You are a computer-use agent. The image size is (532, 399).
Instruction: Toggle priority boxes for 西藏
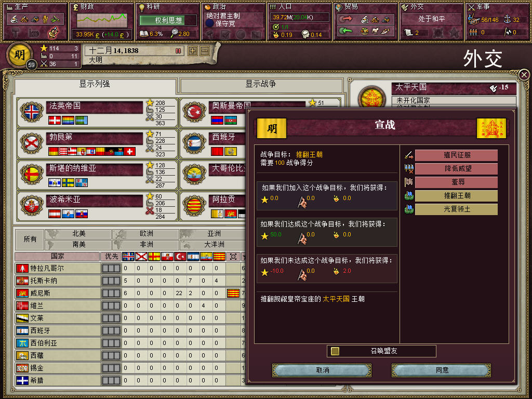[111, 355]
